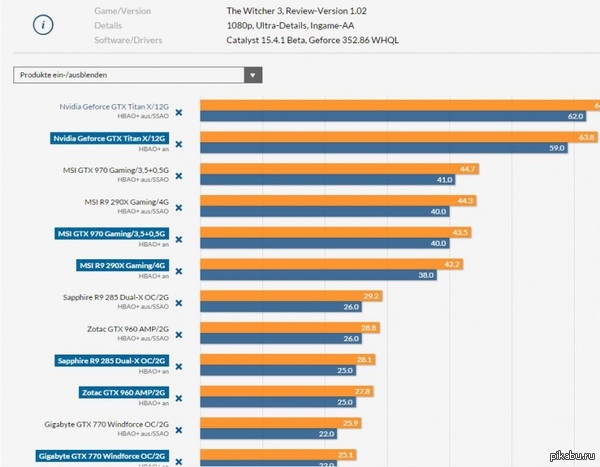This screenshot has width=600, height=467.
Task: Remove highlighted MSI R9 290X HBAO+ an row with X
Action: (179, 271)
